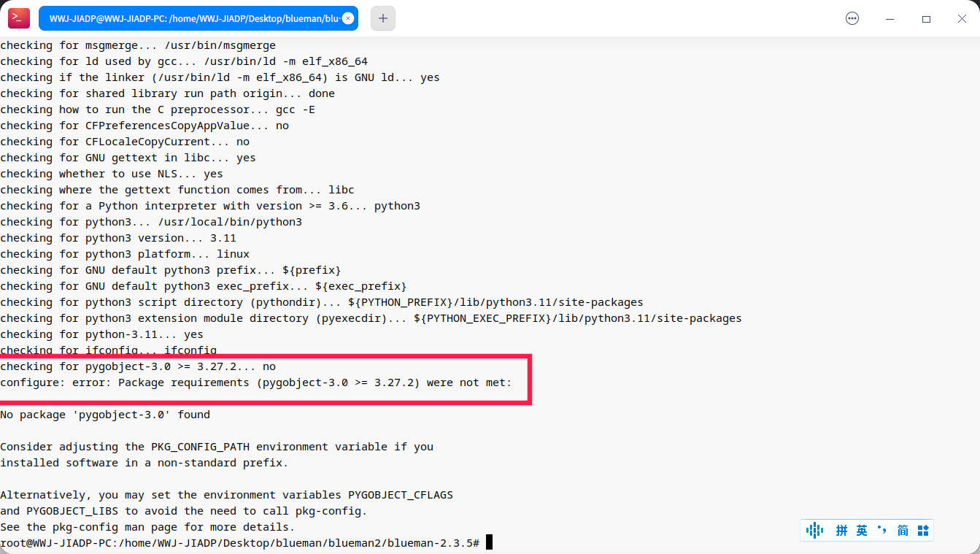
Task: Click the 'checking for python3 version... 3.11' line
Action: tap(118, 238)
